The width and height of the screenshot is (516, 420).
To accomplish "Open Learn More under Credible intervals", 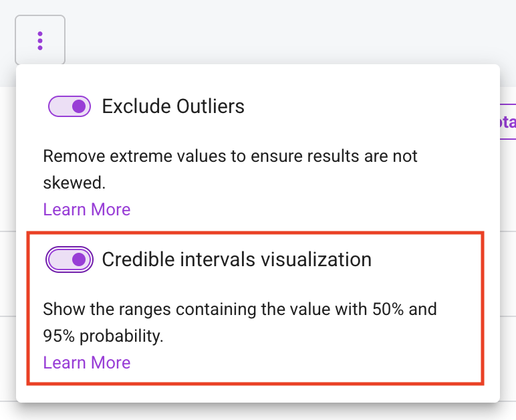I will [x=87, y=362].
